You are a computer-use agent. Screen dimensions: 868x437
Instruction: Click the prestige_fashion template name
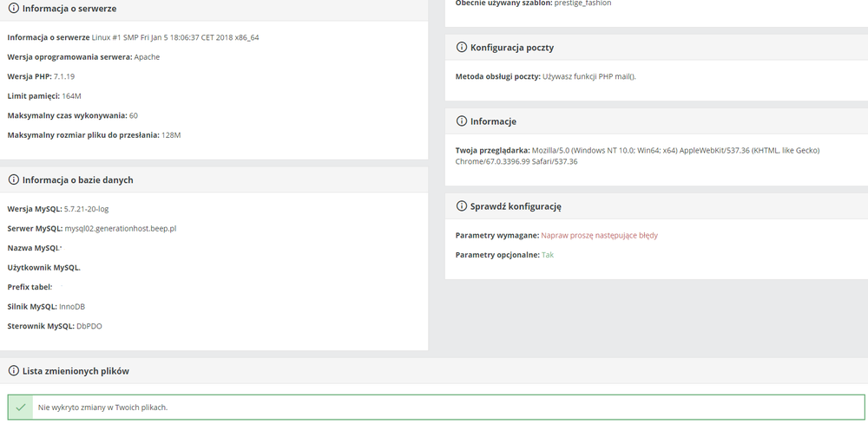click(583, 3)
